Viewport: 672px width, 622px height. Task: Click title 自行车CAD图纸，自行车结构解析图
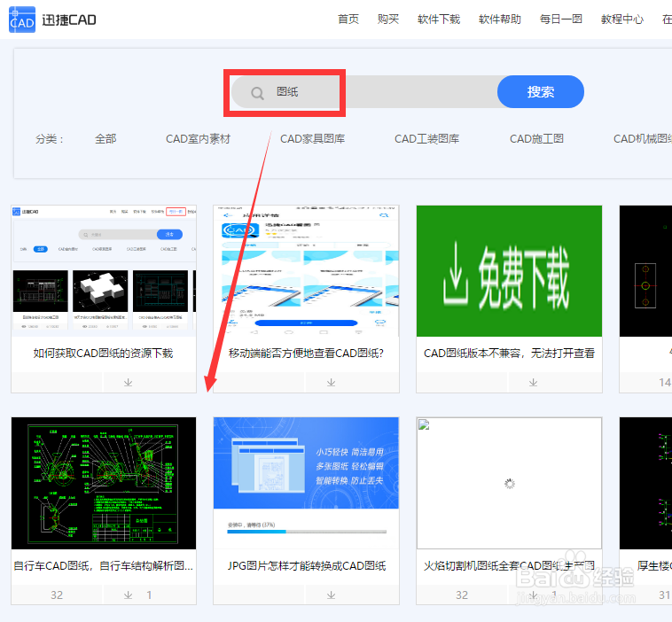104,566
